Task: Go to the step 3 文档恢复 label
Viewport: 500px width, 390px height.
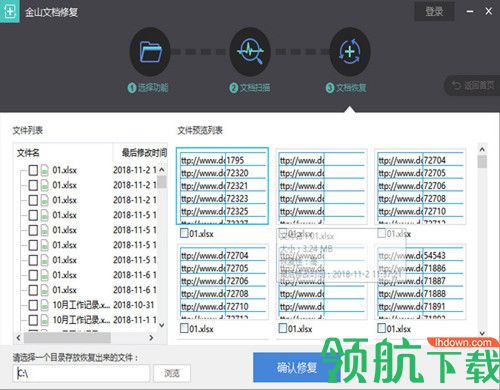Action: pos(346,88)
